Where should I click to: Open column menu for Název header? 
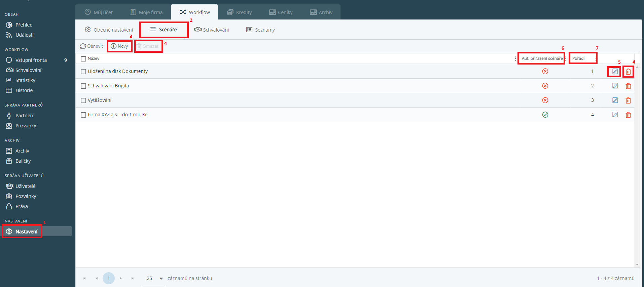click(x=515, y=59)
